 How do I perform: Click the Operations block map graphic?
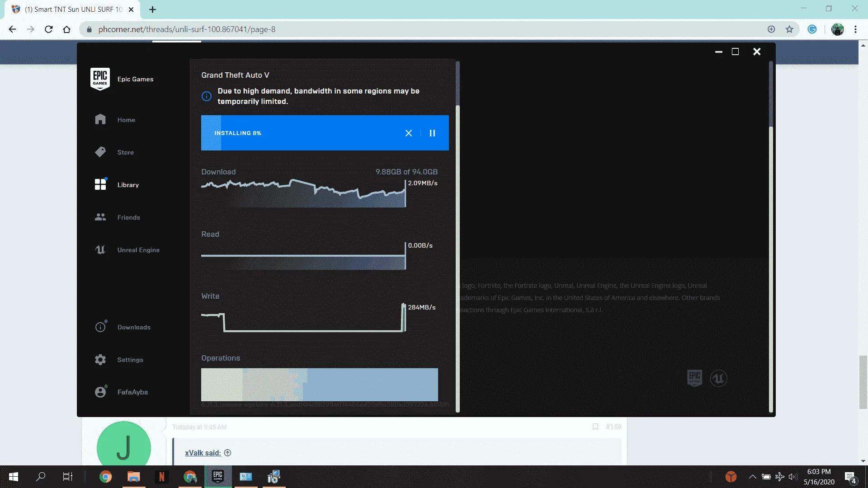(x=320, y=385)
